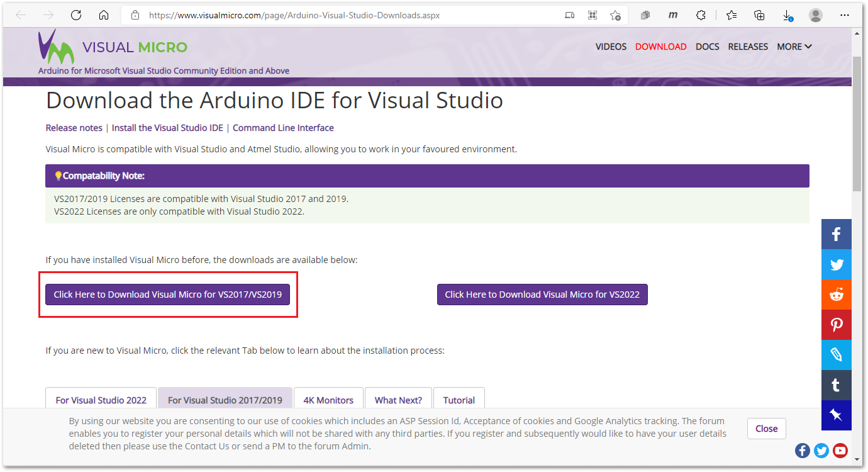Screen dimensions: 868x472
Task: Click the 'VS2017/2019 Licenses are compatible' line
Action: 201,199
